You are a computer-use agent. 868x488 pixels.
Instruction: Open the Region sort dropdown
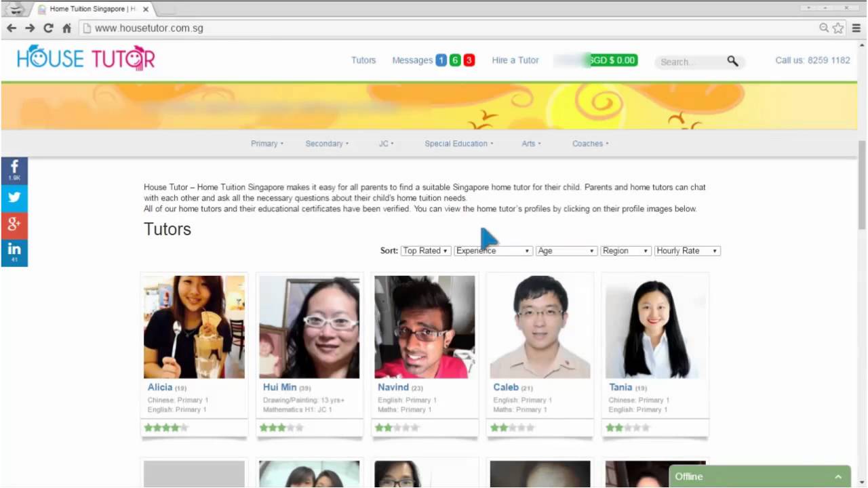pos(625,251)
